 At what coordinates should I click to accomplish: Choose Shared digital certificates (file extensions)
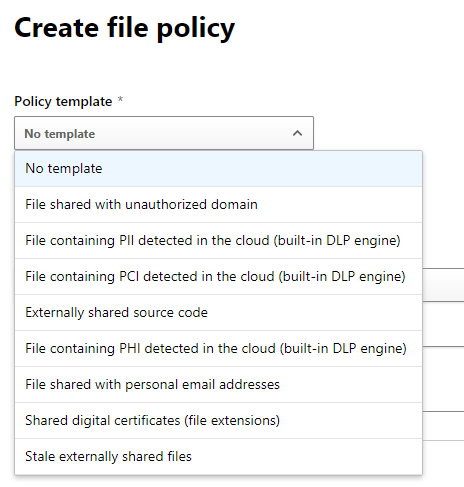(218, 421)
